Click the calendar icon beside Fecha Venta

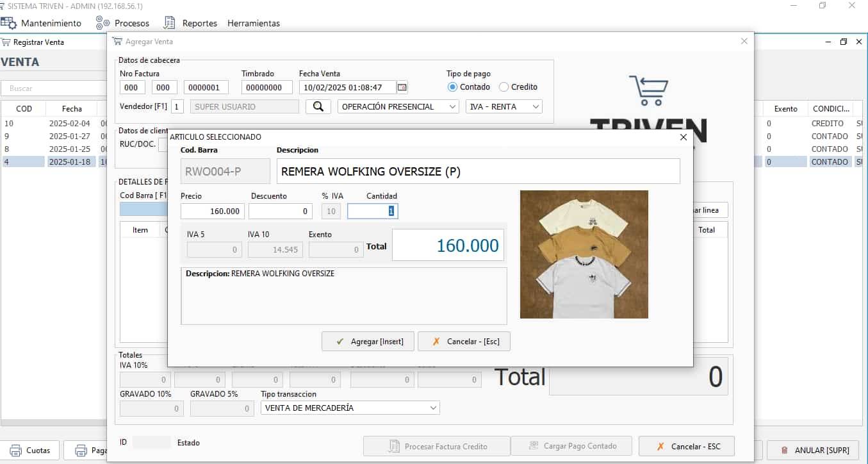click(x=402, y=87)
